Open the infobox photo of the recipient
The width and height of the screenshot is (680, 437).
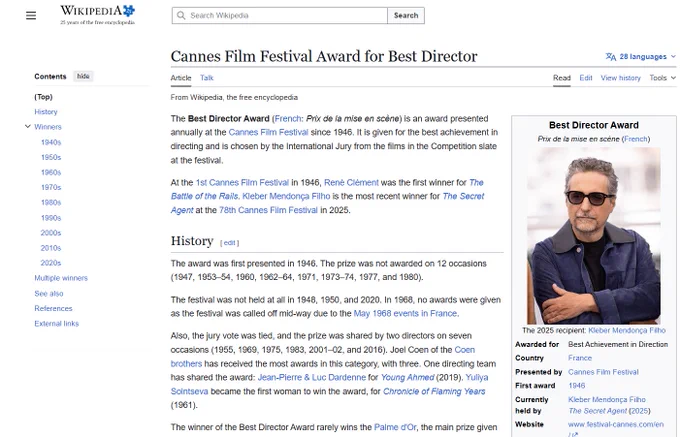pyautogui.click(x=594, y=235)
